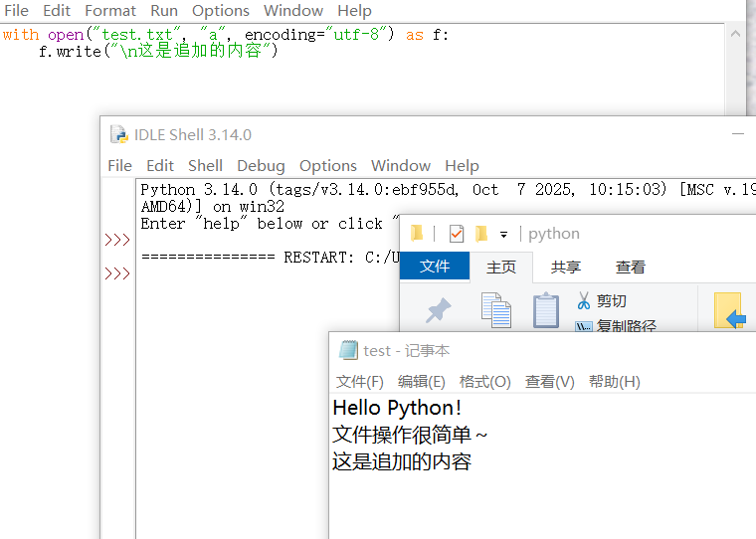Open the 文件 tab in Explorer ribbon
Screen dimensions: 756x539
pos(435,267)
